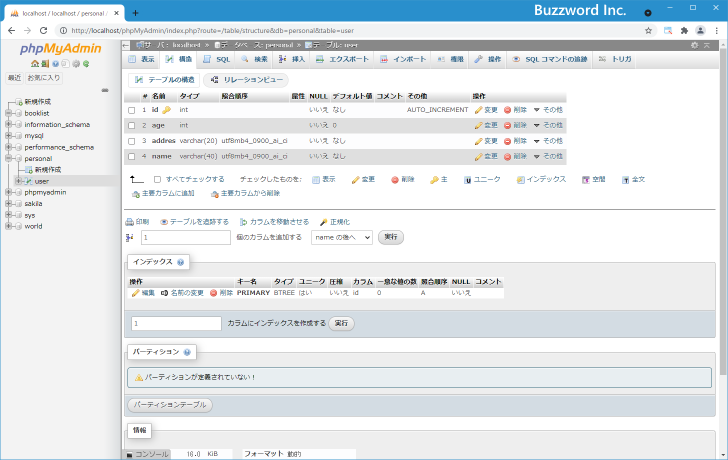Open the エクスポート tab

[342, 60]
